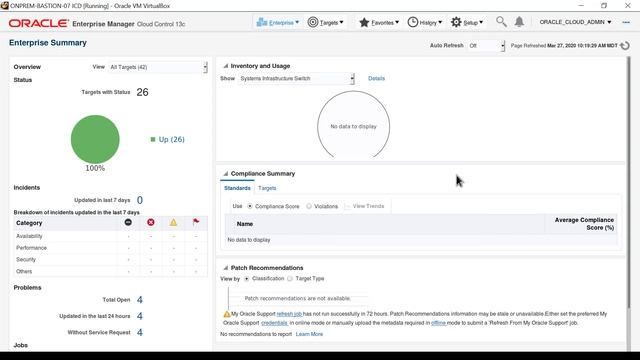This screenshot has width=640, height=360.
Task: Select the Violations radio button
Action: pyautogui.click(x=309, y=207)
